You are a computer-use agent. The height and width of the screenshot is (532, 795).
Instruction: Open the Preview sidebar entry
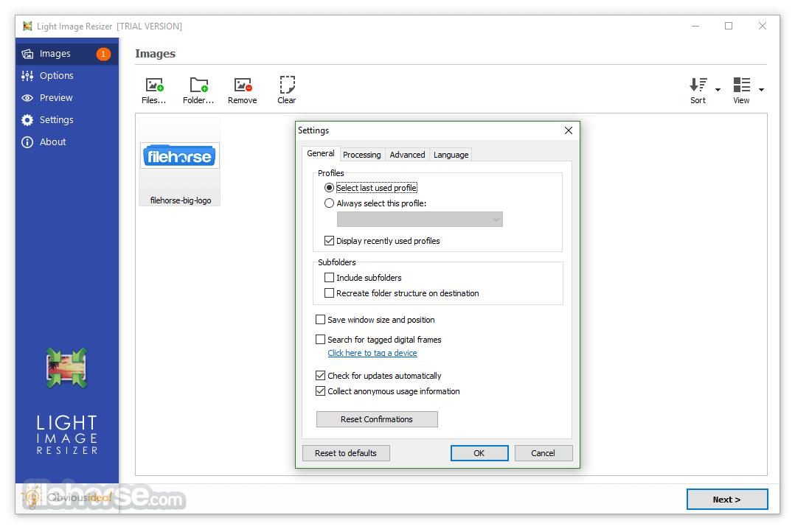tap(66, 98)
